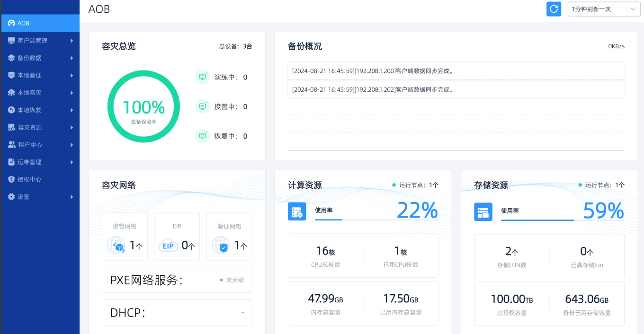
Task: Click the 100% 设备保障率 progress ring
Action: 143,106
